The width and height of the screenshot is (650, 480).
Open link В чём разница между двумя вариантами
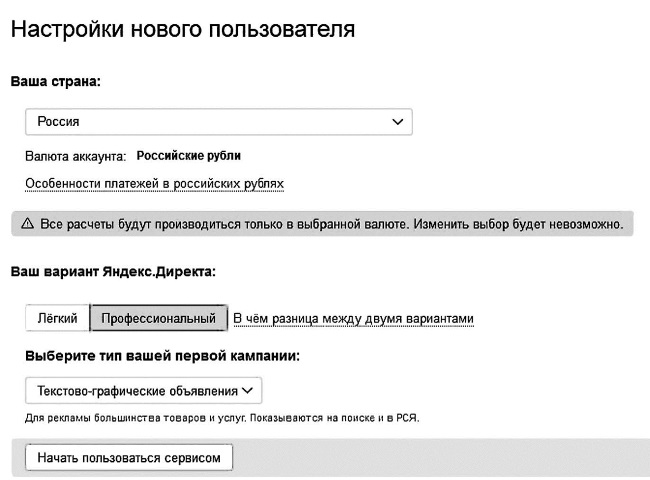coord(353,319)
